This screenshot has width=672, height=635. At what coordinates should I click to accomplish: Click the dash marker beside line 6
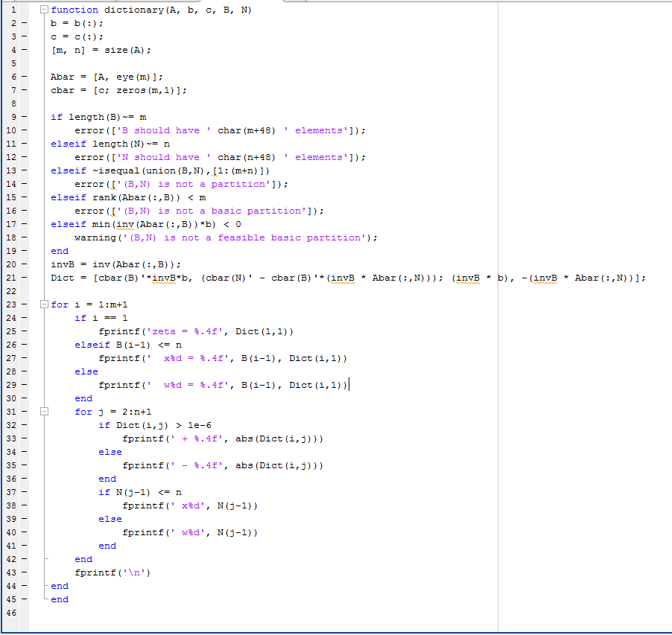pos(22,77)
